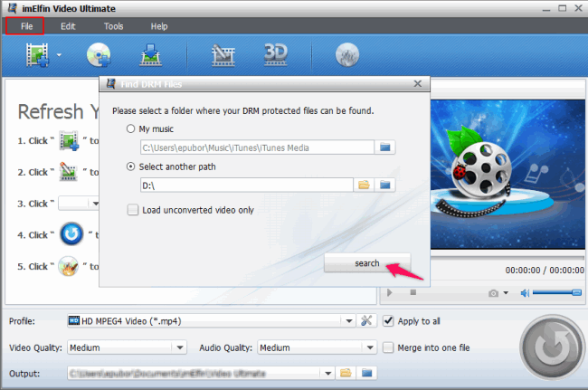Viewport: 588px width, 390px height.
Task: Select the 'Select another path' radio button
Action: click(130, 166)
